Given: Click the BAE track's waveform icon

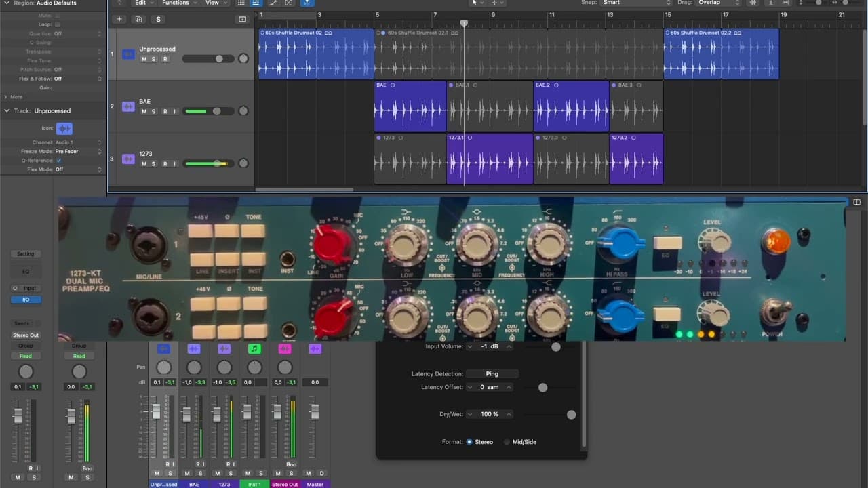Looking at the screenshot, I should (128, 106).
